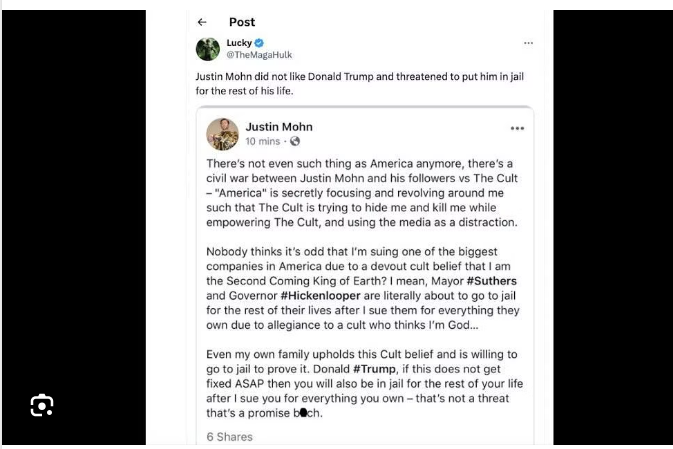Click the Google Lens search icon
Viewport: 673px width, 449px height.
[x=41, y=405]
